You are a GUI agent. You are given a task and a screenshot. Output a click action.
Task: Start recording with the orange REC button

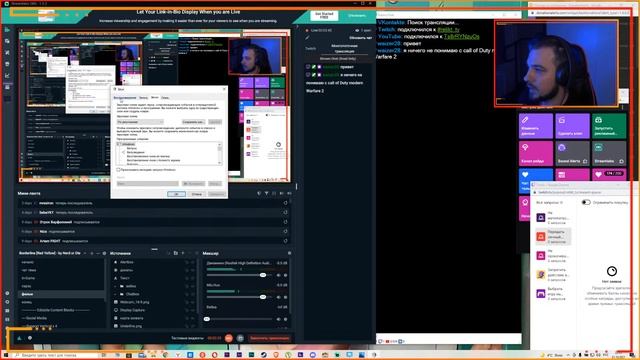coord(229,338)
